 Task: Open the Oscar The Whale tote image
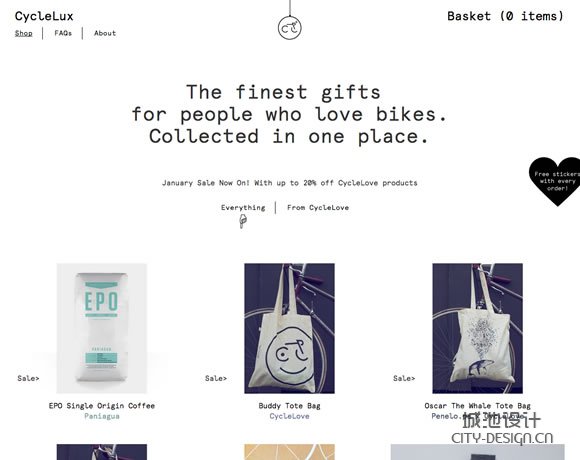[x=478, y=328]
